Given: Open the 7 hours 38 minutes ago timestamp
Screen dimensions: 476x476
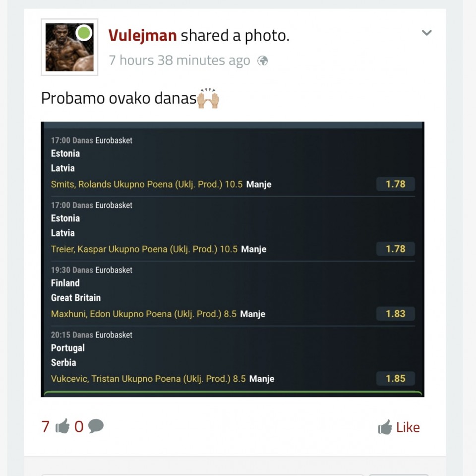Looking at the screenshot, I should click(179, 60).
